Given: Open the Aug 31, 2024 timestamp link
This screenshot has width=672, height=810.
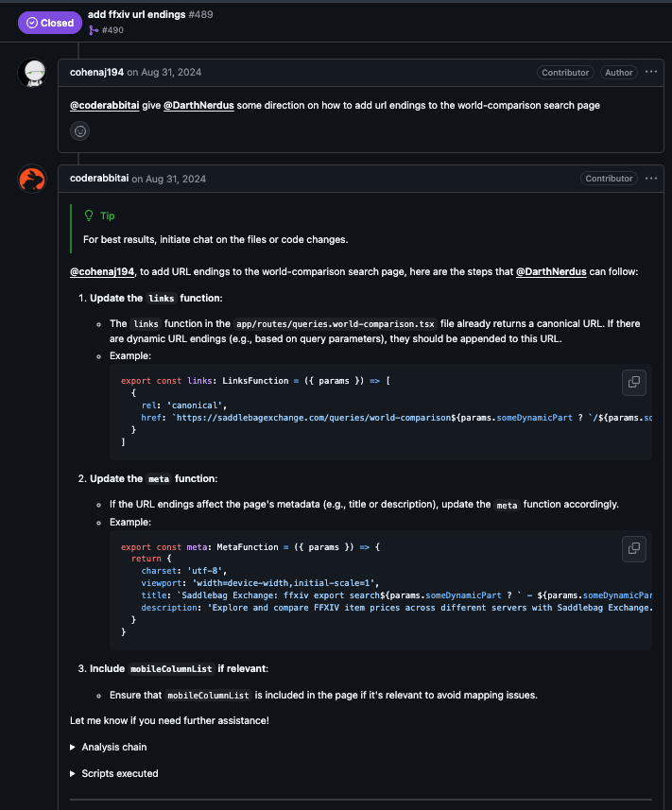Looking at the screenshot, I should (171, 72).
